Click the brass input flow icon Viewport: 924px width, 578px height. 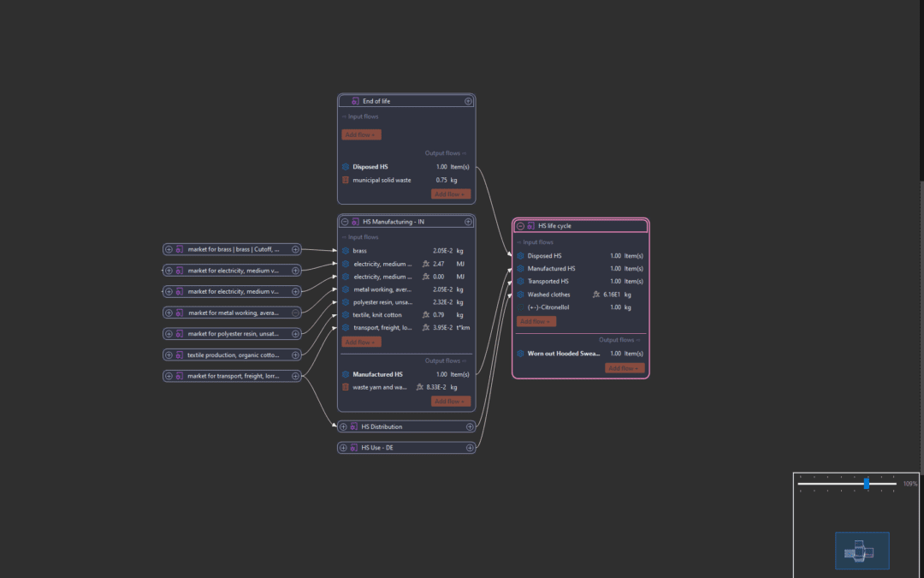346,251
